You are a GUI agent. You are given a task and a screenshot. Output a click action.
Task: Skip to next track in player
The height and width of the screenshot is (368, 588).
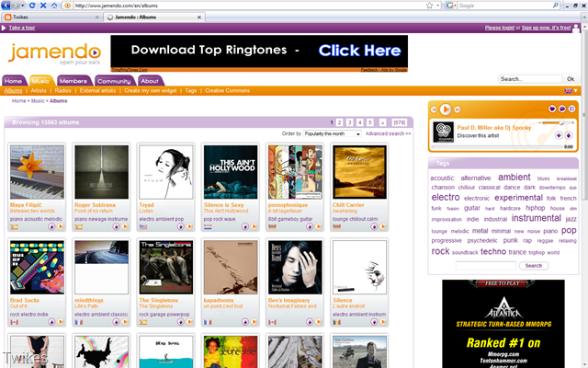pyautogui.click(x=458, y=109)
